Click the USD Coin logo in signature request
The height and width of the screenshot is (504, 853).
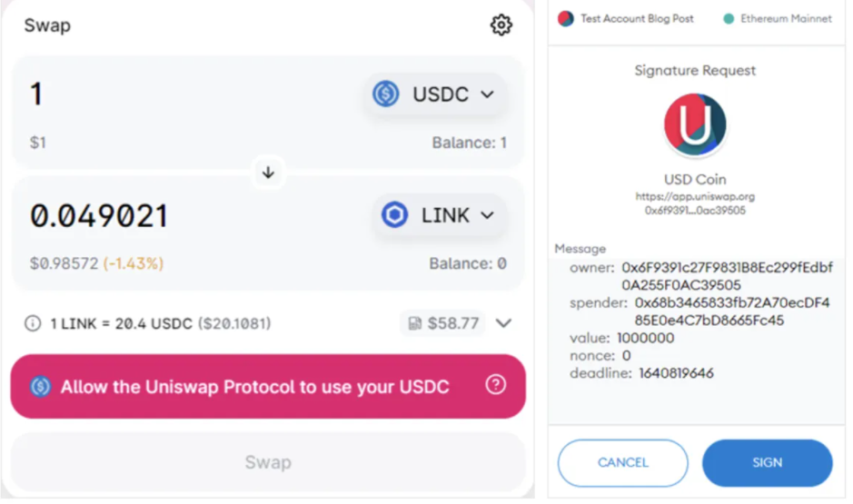point(695,124)
